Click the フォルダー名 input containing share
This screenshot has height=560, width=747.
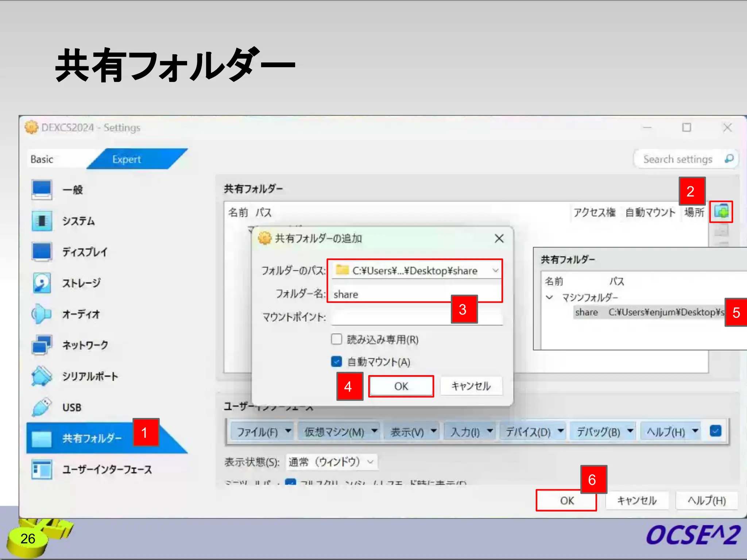(x=417, y=294)
